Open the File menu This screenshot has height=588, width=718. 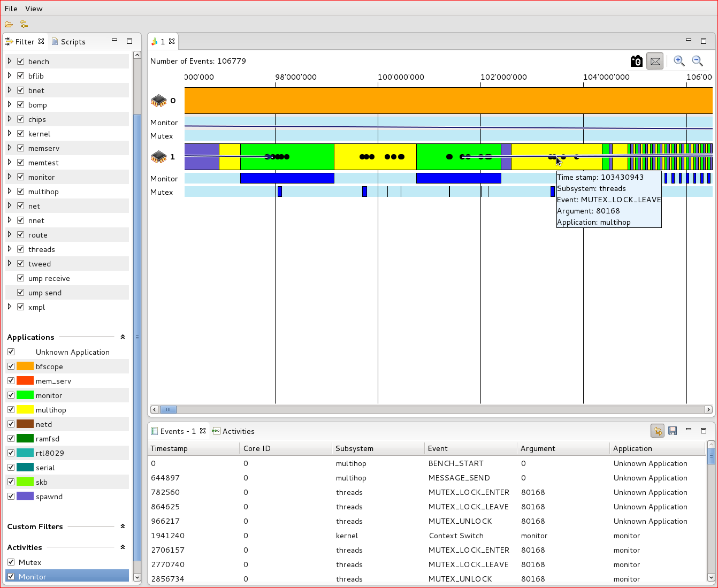[x=11, y=9]
